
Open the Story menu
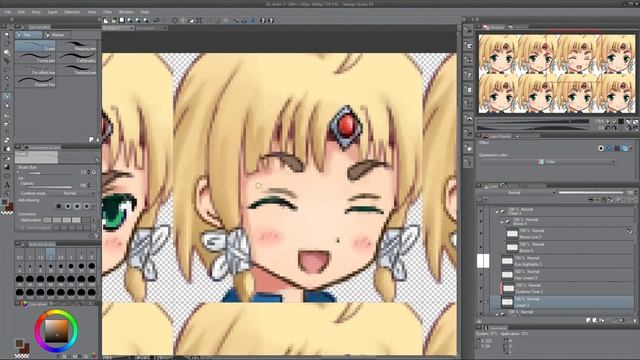pyautogui.click(x=36, y=12)
